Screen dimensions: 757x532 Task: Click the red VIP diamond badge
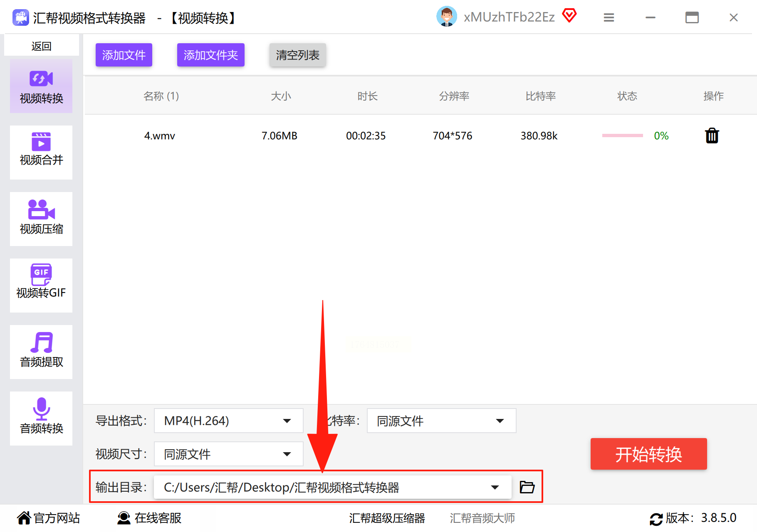[x=569, y=16]
